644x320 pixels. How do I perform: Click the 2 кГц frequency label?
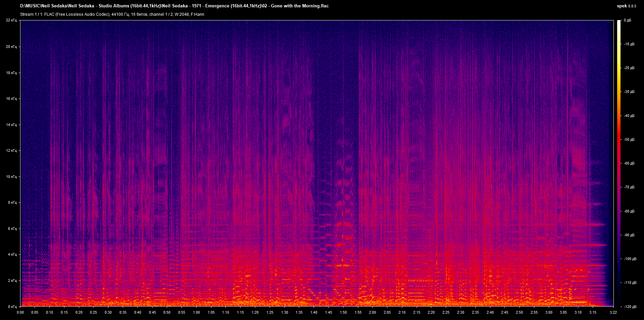coord(12,280)
